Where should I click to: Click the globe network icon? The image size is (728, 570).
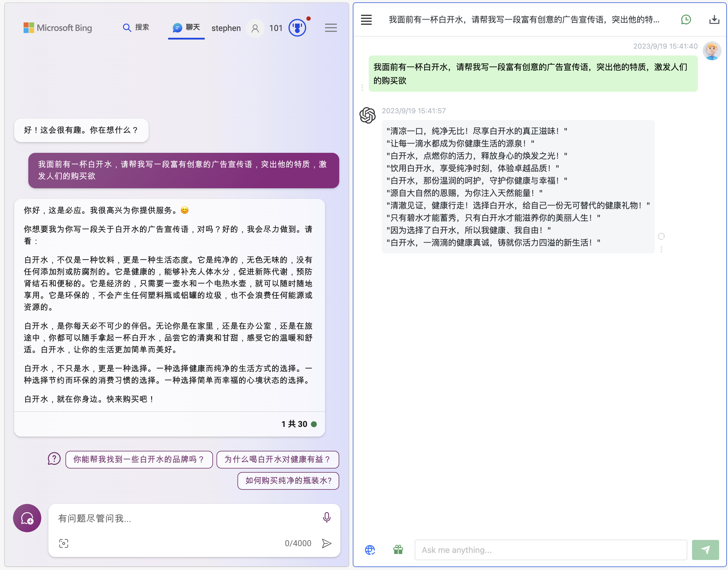[x=370, y=550]
